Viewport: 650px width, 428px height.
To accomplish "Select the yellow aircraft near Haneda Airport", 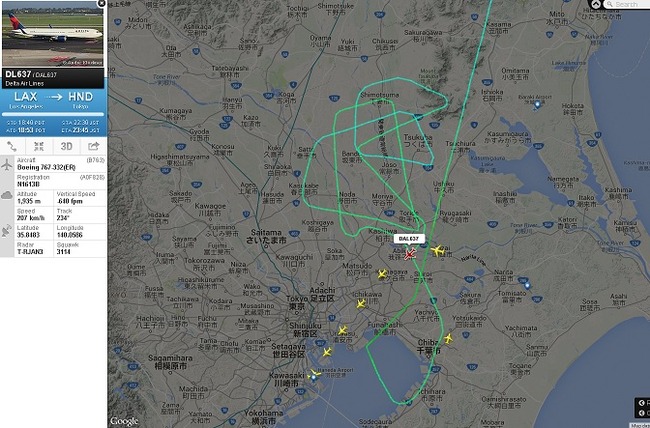I will click(315, 374).
